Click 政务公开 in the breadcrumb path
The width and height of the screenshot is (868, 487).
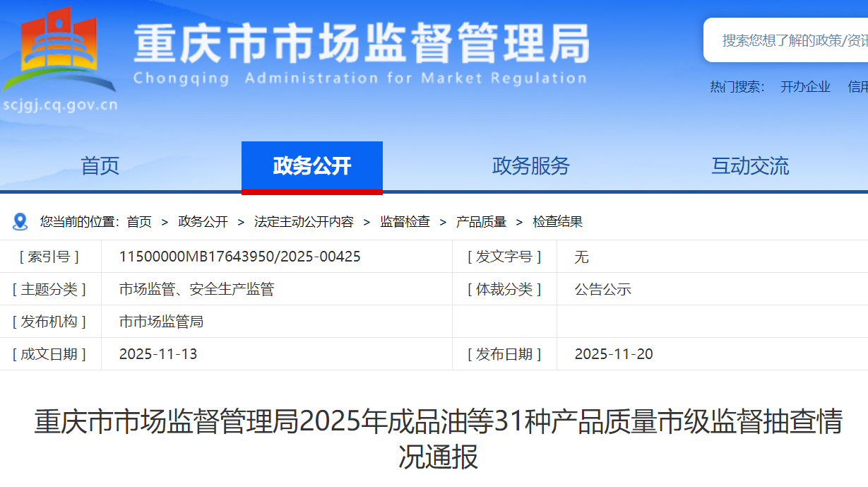tap(203, 222)
